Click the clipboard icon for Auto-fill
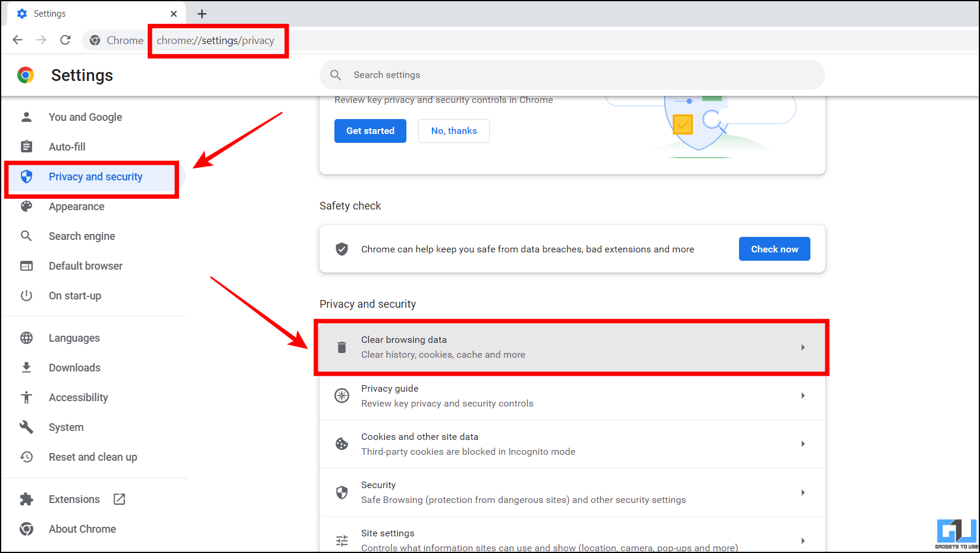 26,146
